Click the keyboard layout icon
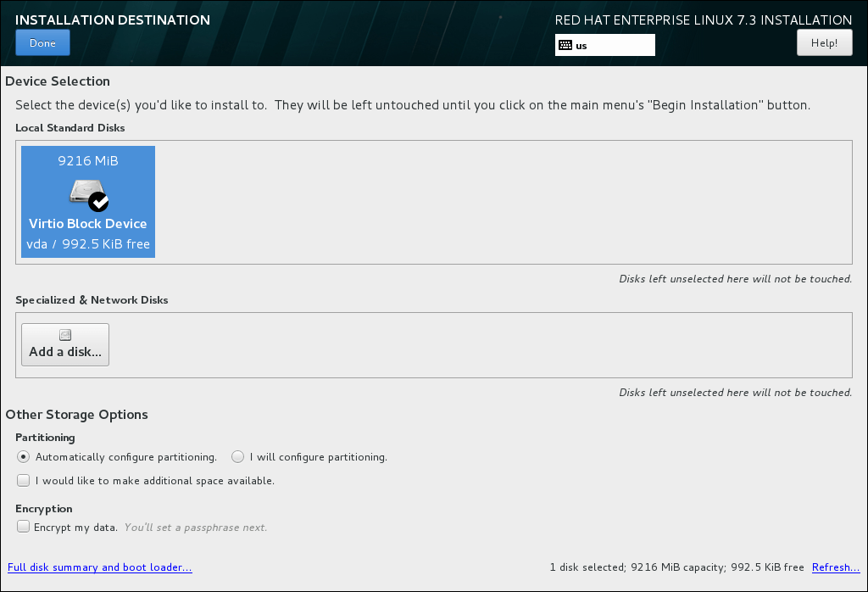The height and width of the screenshot is (592, 868). point(565,46)
